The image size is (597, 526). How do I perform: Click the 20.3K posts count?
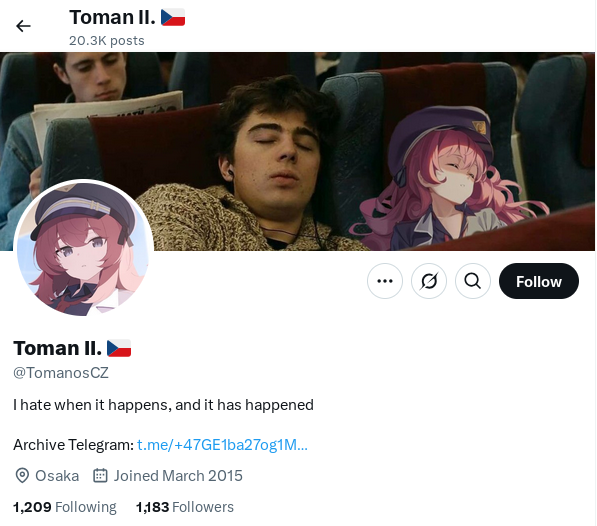pyautogui.click(x=107, y=41)
